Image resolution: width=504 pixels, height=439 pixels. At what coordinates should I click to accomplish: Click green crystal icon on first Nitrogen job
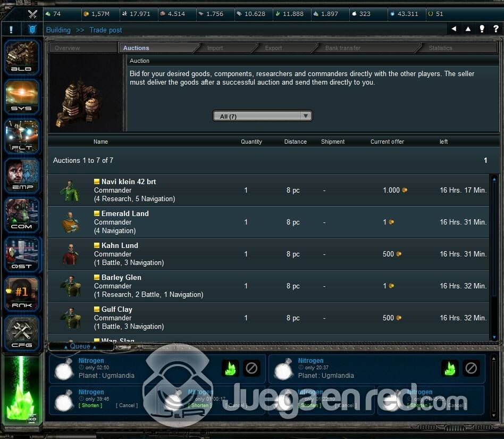point(231,368)
